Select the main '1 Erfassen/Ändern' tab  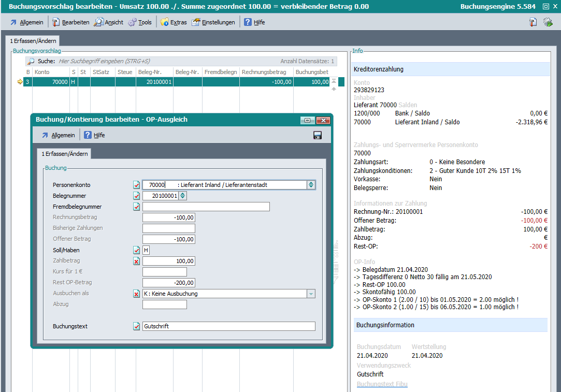(x=33, y=41)
